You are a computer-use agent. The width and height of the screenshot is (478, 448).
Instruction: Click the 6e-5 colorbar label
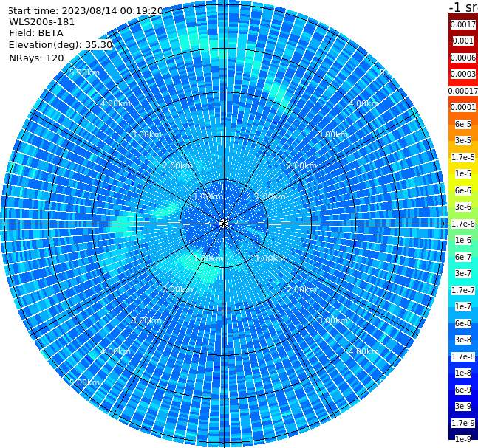pyautogui.click(x=463, y=124)
